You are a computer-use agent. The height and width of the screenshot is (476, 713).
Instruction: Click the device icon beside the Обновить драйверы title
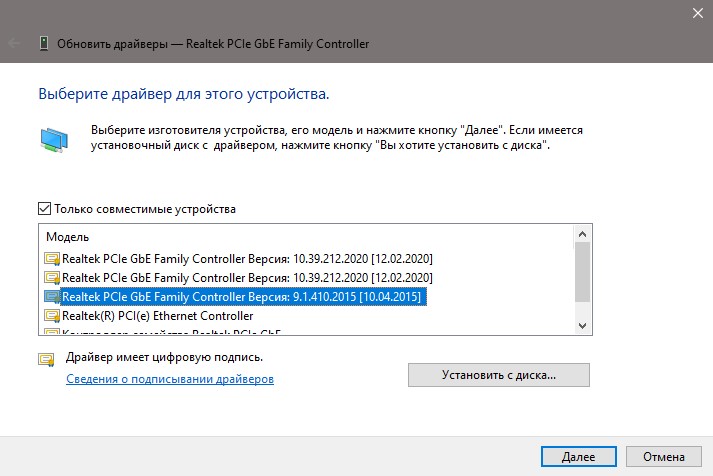(44, 44)
